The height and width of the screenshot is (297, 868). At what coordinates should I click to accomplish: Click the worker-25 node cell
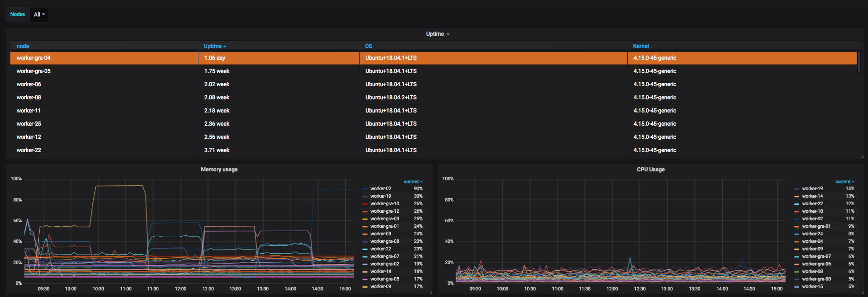[104, 124]
